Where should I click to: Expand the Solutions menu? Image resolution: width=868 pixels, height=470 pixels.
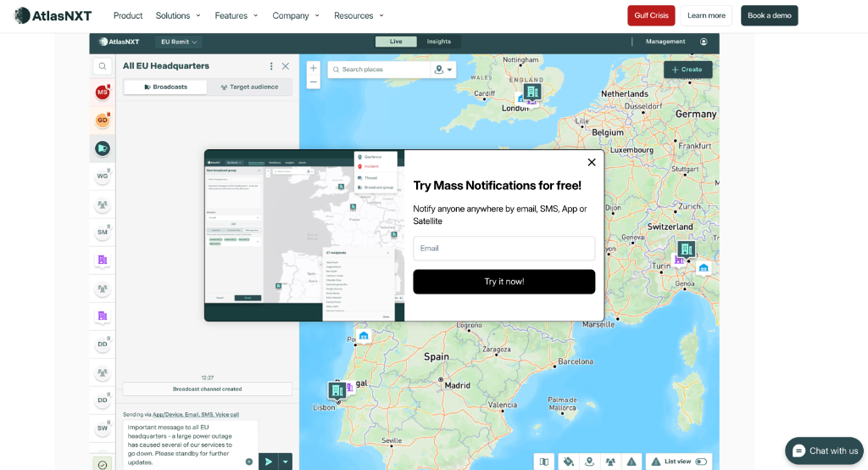point(178,15)
